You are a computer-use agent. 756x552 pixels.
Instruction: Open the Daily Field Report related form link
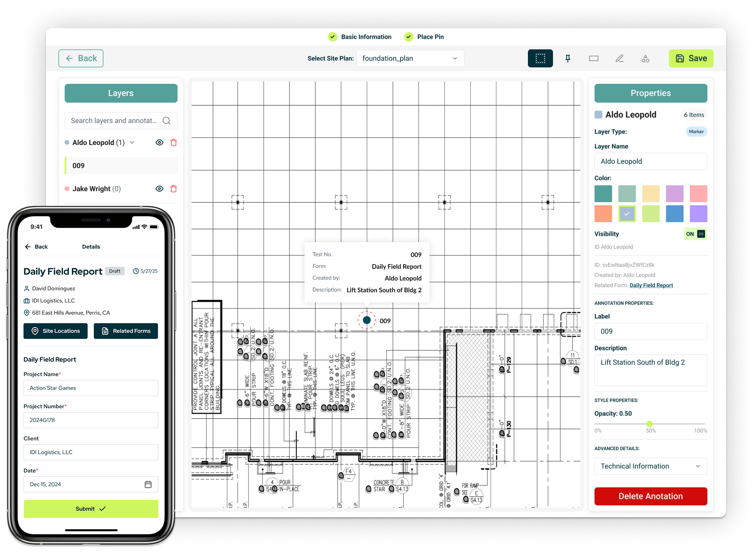tap(651, 285)
